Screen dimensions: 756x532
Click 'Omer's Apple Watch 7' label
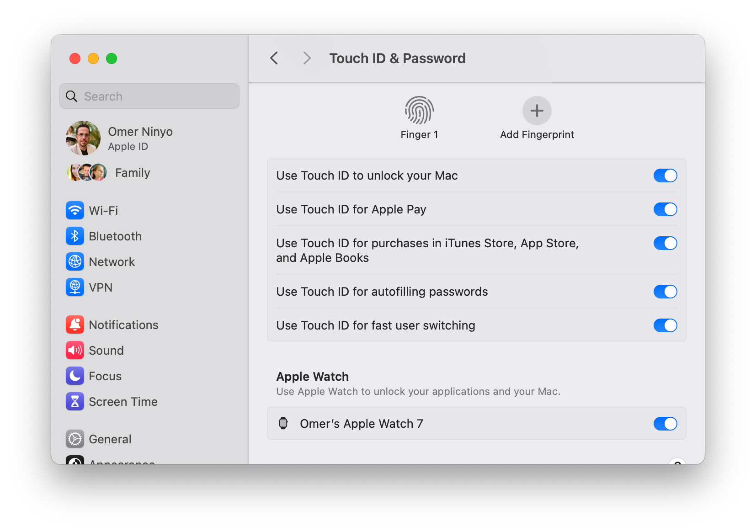click(362, 424)
